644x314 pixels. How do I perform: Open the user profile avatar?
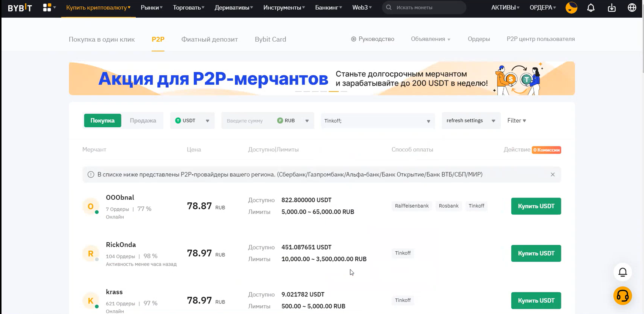(571, 7)
